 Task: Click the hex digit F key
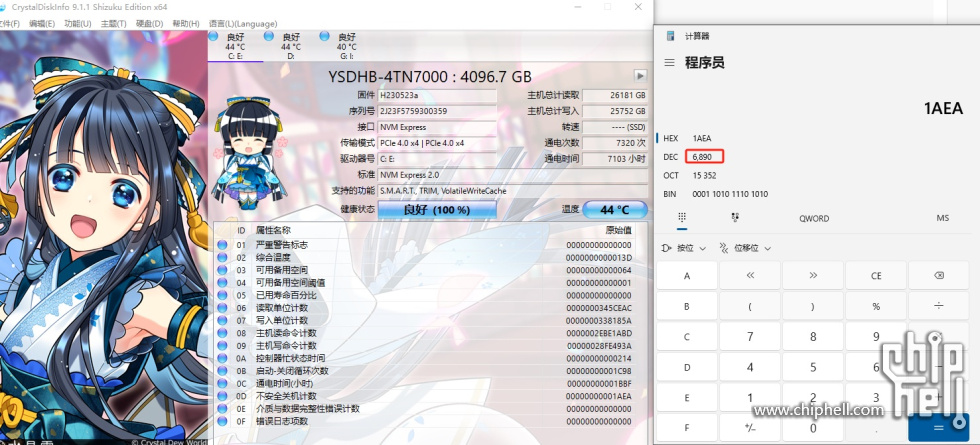(x=687, y=428)
